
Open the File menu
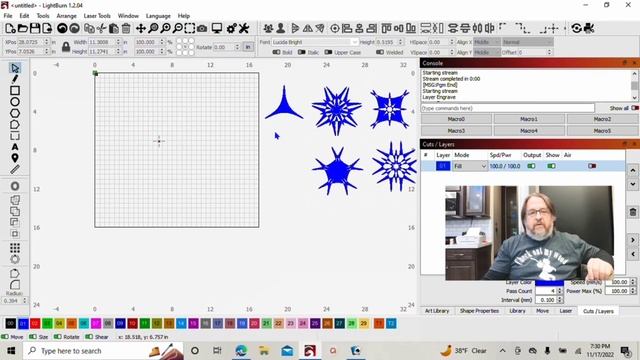click(8, 16)
